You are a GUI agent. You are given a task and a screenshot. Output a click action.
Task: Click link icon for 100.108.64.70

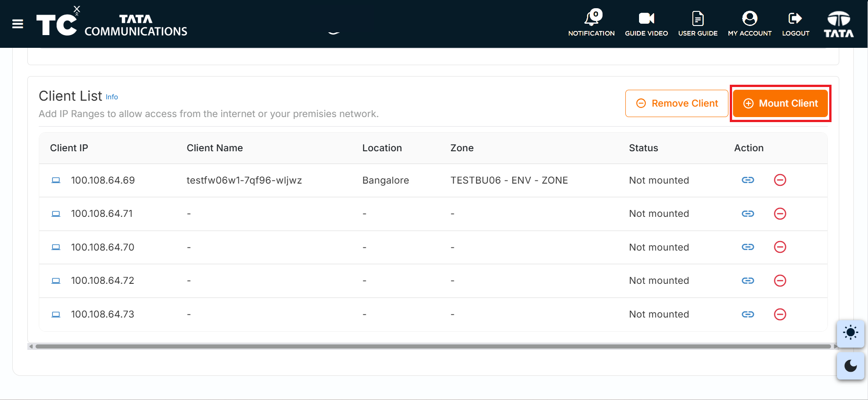point(748,247)
